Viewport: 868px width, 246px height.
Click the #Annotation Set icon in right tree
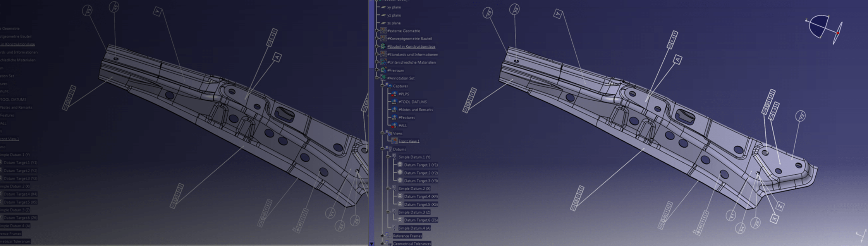point(383,78)
